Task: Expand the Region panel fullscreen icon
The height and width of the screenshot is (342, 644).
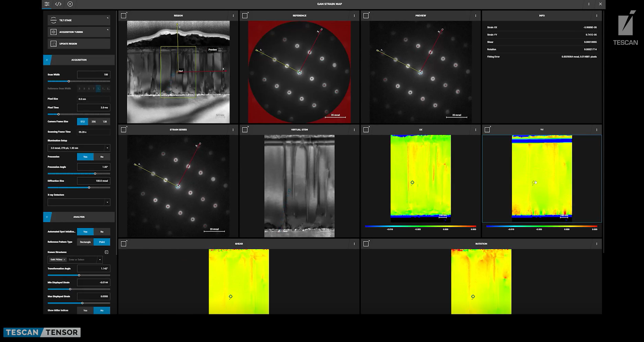Action: point(124,15)
